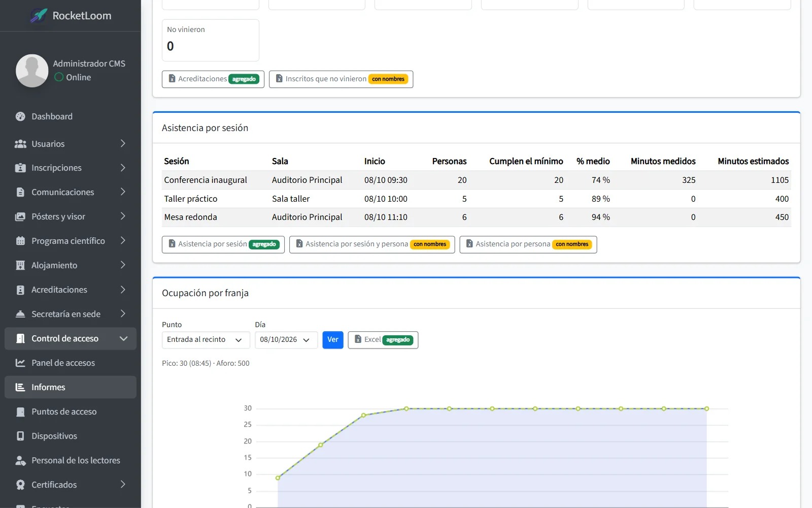Image resolution: width=812 pixels, height=508 pixels.
Task: Click the Acreditaciones ID badge icon
Action: click(20, 290)
